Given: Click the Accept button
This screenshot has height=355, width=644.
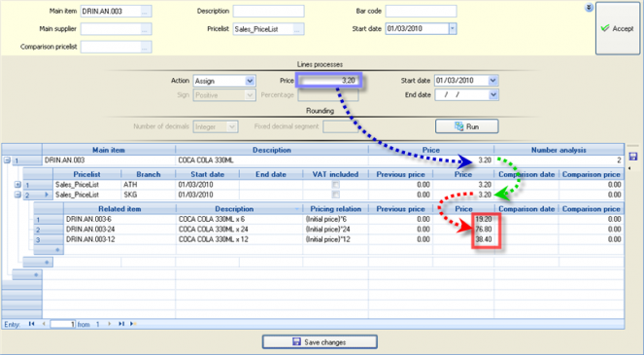Looking at the screenshot, I should [618, 28].
